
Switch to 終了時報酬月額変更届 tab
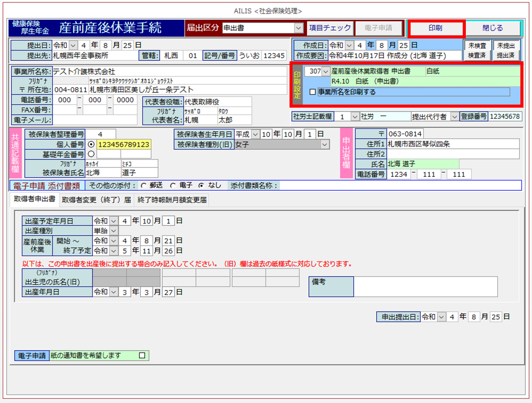172,200
